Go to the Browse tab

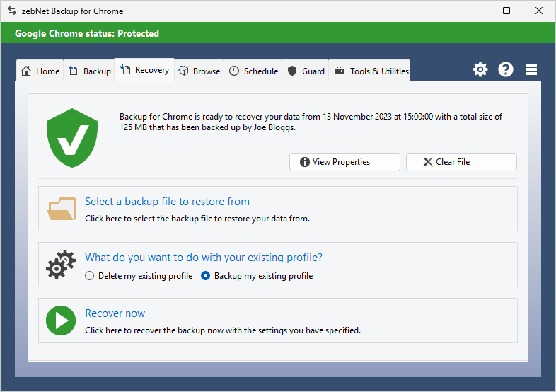[x=199, y=71]
